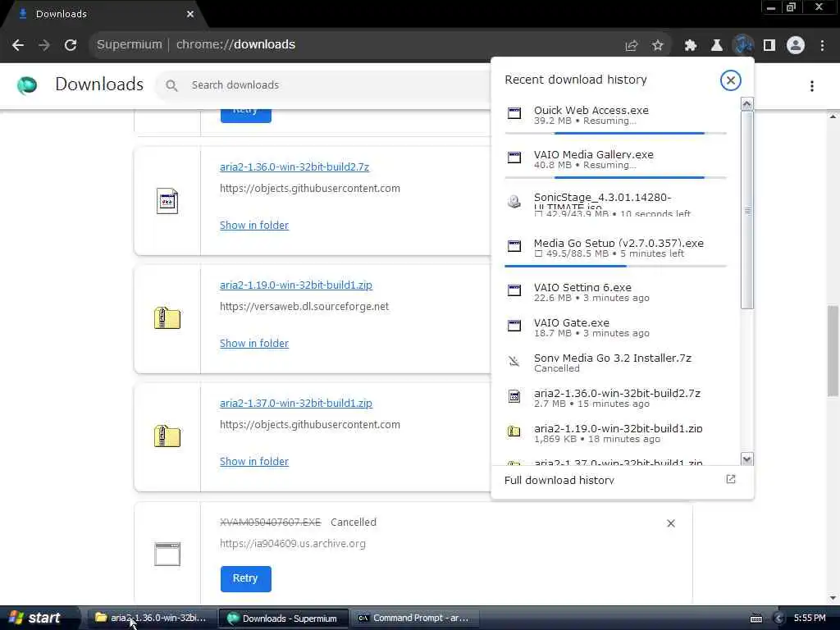Click Quick Web Access.exe progress bar
The height and width of the screenshot is (630, 840).
(x=615, y=133)
